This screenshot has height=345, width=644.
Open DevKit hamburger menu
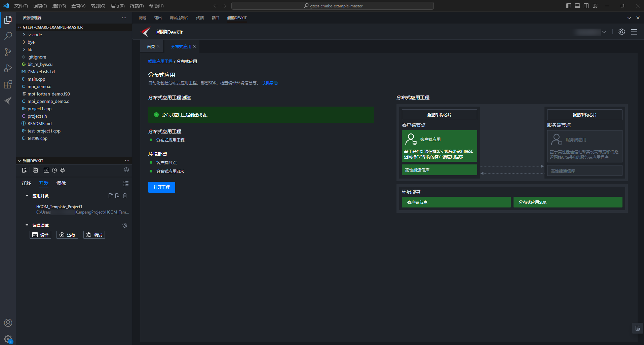point(634,32)
